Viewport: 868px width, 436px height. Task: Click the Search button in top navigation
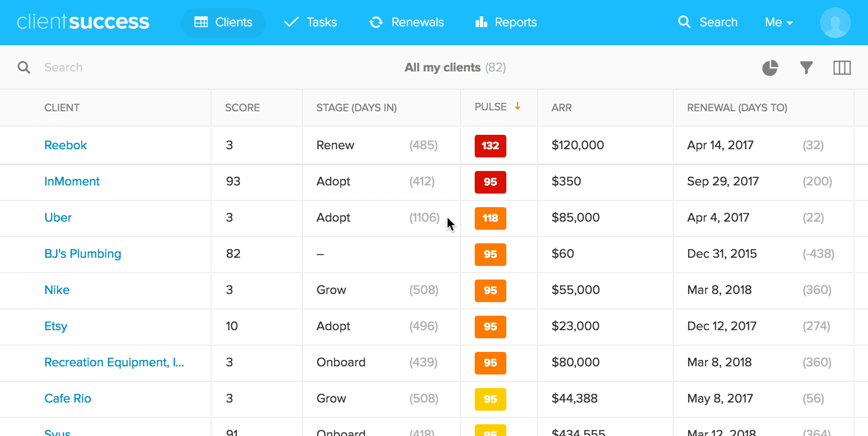[x=708, y=22]
